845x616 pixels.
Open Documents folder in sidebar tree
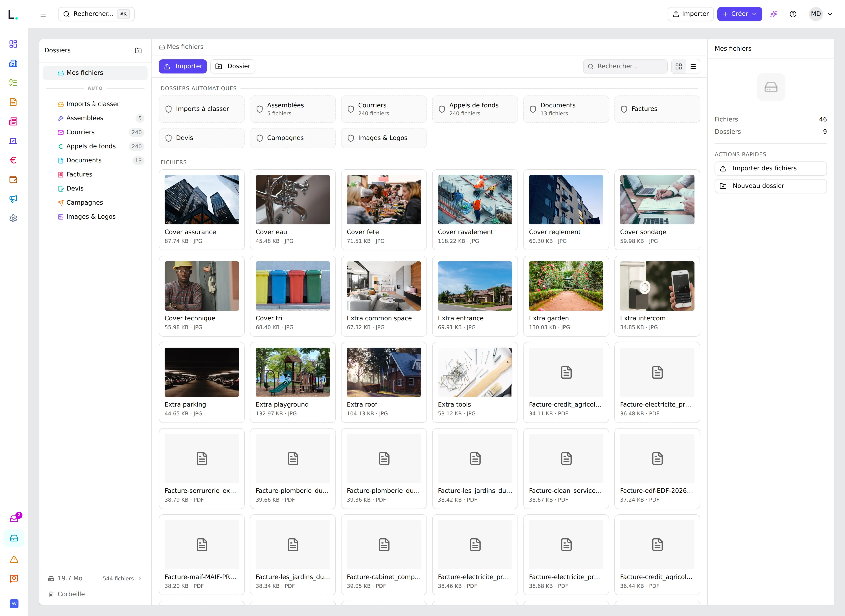95,160
